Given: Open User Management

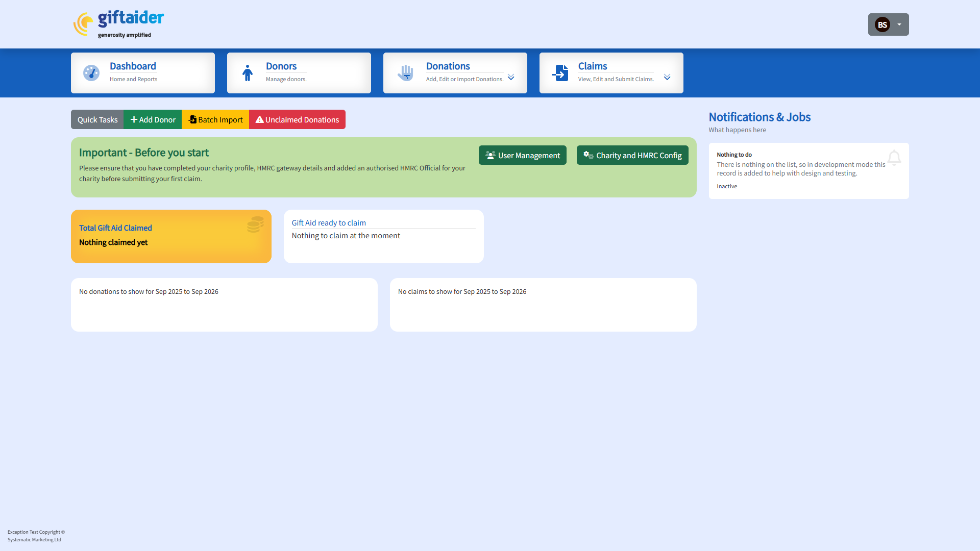Looking at the screenshot, I should pos(523,155).
